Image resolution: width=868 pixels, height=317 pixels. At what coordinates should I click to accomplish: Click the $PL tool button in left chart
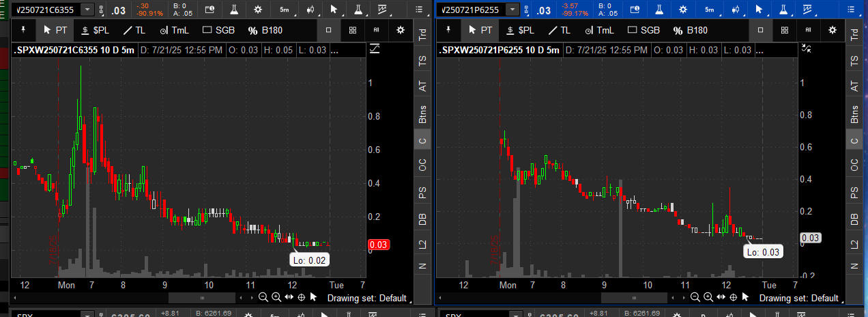pyautogui.click(x=95, y=30)
